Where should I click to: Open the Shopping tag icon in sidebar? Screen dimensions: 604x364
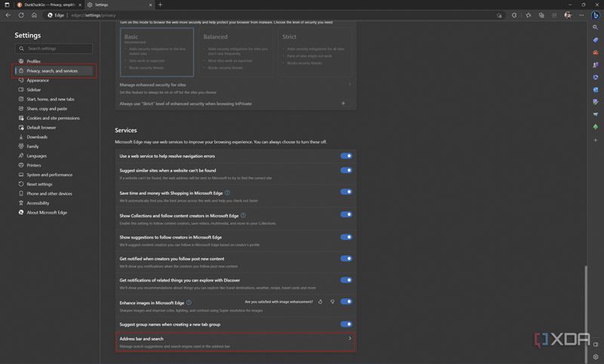coord(596,40)
